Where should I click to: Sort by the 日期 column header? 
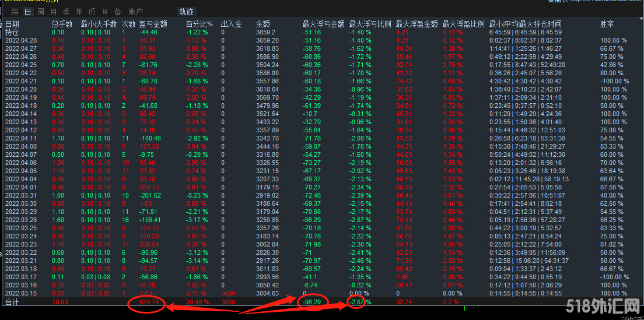click(x=12, y=24)
